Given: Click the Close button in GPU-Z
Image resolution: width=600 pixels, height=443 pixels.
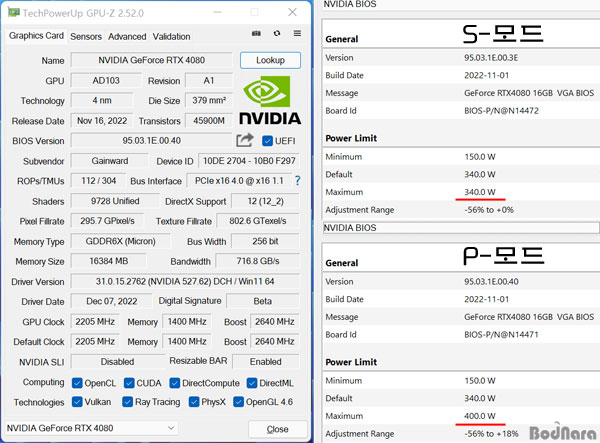Looking at the screenshot, I should 277,429.
